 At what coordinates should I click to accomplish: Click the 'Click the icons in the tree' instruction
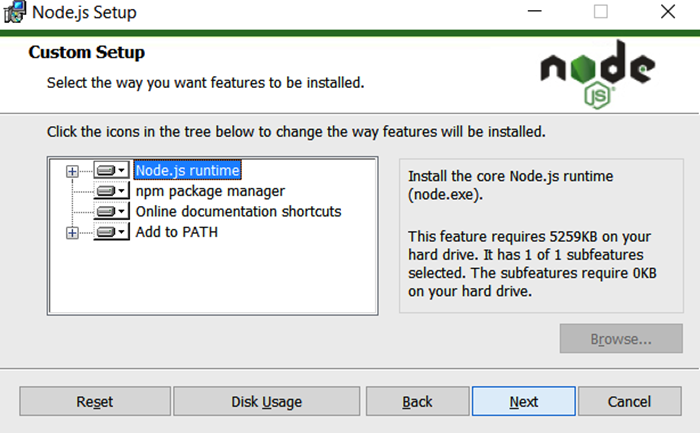click(x=296, y=132)
